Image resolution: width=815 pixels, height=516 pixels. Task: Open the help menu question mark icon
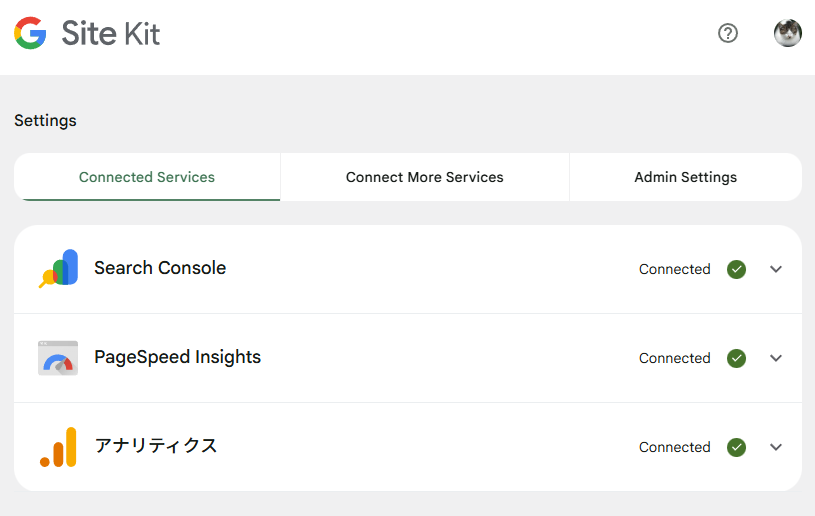pos(728,33)
